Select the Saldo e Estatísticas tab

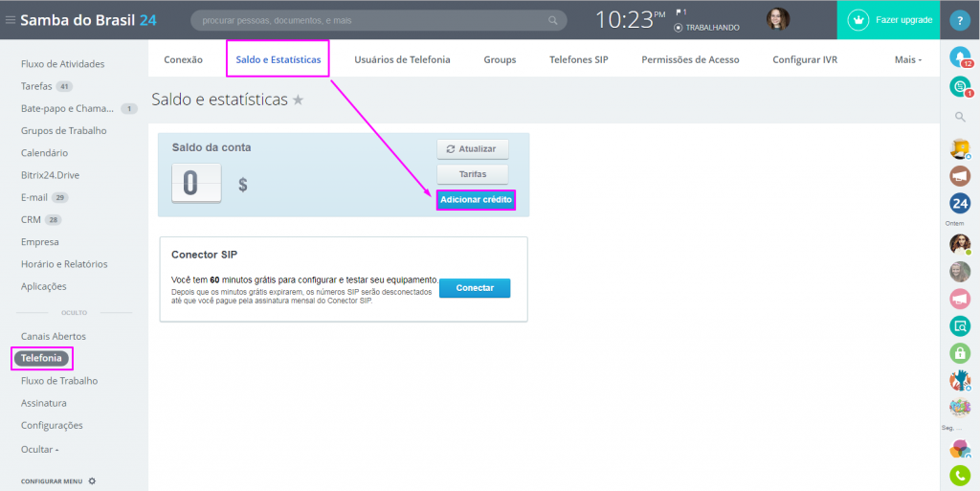[278, 60]
